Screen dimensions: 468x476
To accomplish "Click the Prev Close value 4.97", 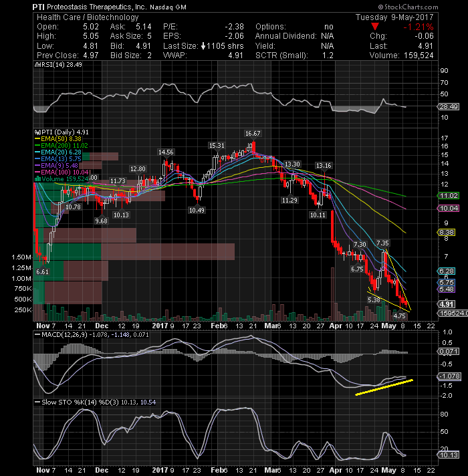I will point(90,55).
